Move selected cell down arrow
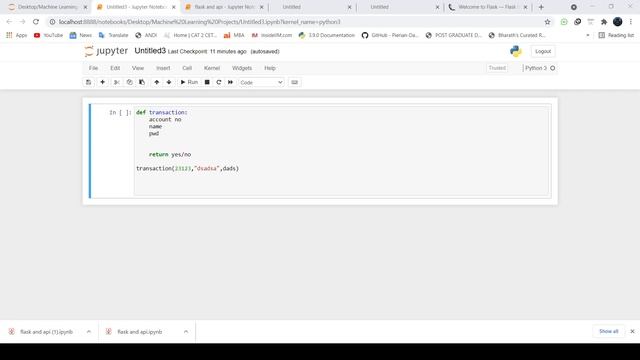Viewport: 640px width, 360px height. click(x=169, y=82)
